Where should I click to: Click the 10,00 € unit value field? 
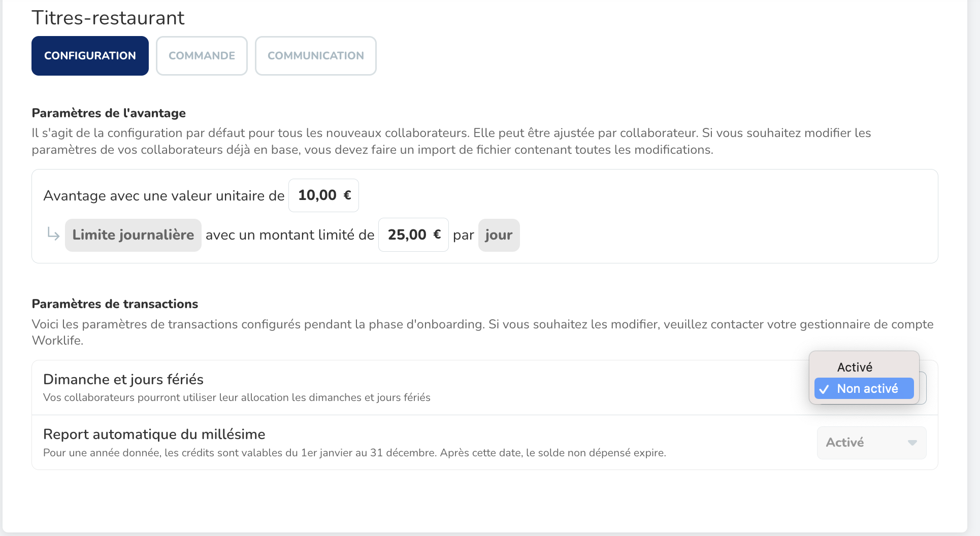(323, 195)
